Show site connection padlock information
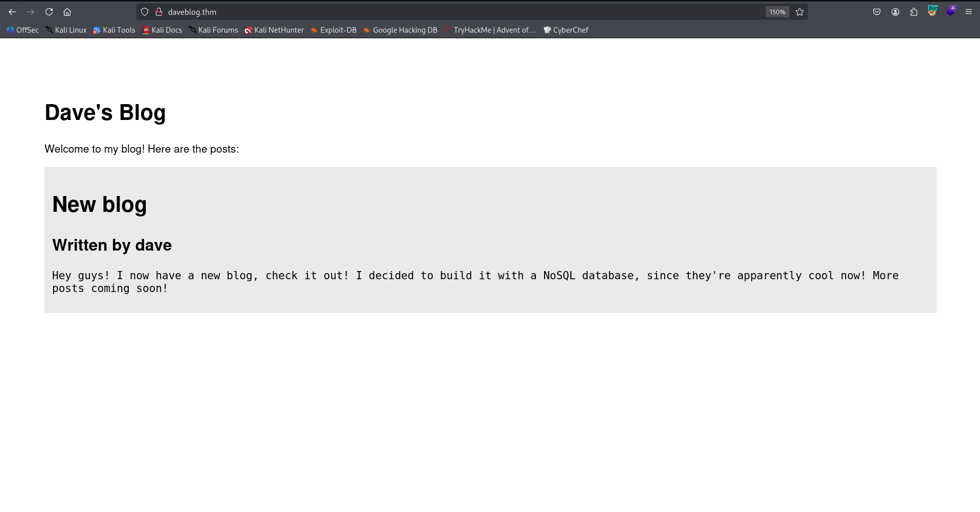980x512 pixels. click(158, 12)
